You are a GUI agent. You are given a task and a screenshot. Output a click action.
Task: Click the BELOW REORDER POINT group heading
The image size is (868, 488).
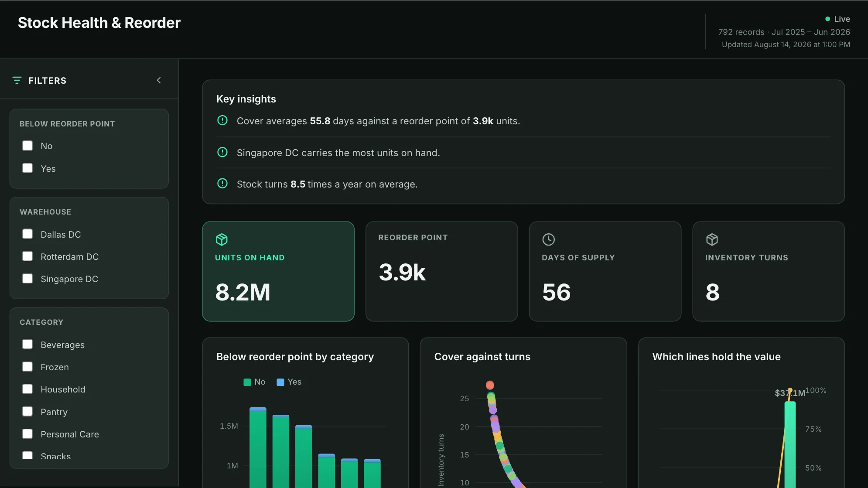coord(67,124)
